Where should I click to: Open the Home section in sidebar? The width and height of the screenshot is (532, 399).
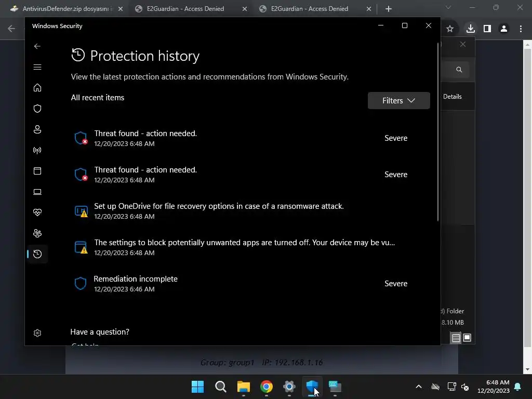point(37,88)
